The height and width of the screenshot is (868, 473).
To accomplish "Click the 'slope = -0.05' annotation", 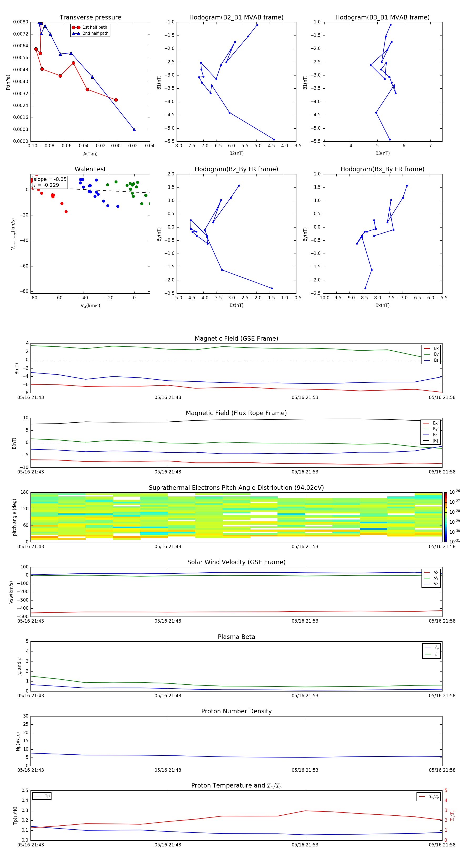I will pos(50,179).
